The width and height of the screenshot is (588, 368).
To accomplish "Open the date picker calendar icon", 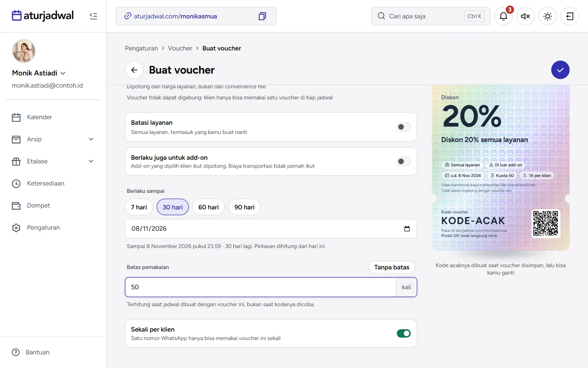I will tap(407, 229).
